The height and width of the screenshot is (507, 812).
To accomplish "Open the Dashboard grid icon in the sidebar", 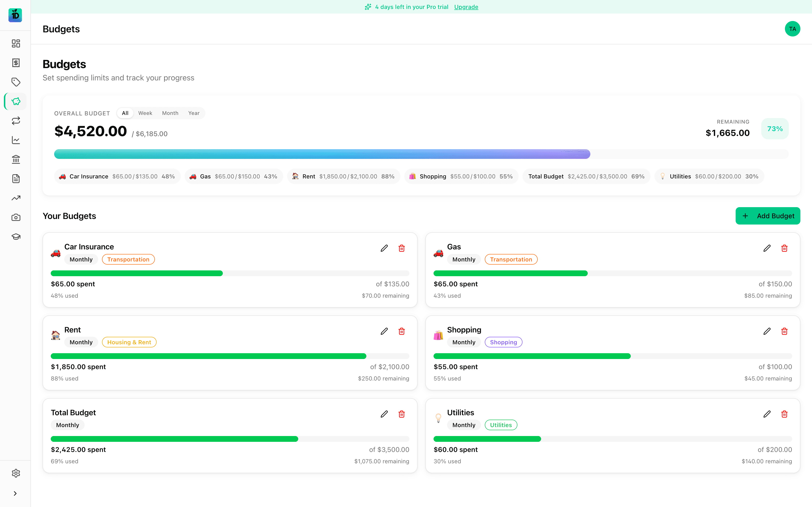I will pos(15,44).
